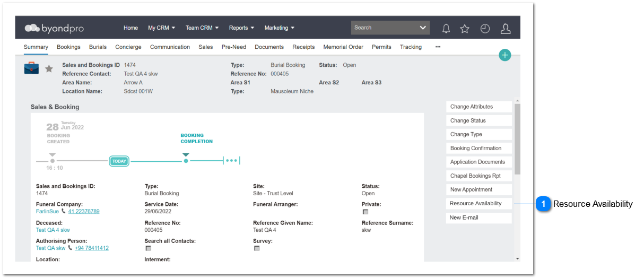Viewport: 644px width, 279px height.
Task: Open more tabs ellipsis
Action: tap(438, 47)
